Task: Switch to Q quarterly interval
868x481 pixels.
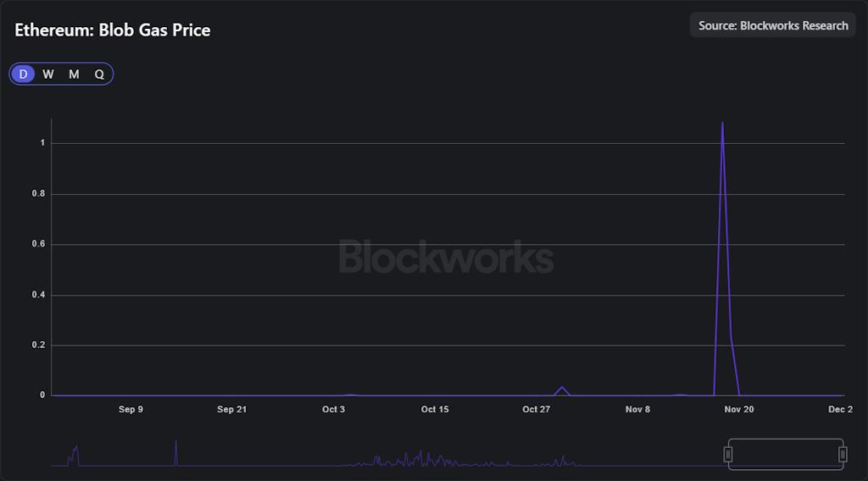Action: (99, 75)
